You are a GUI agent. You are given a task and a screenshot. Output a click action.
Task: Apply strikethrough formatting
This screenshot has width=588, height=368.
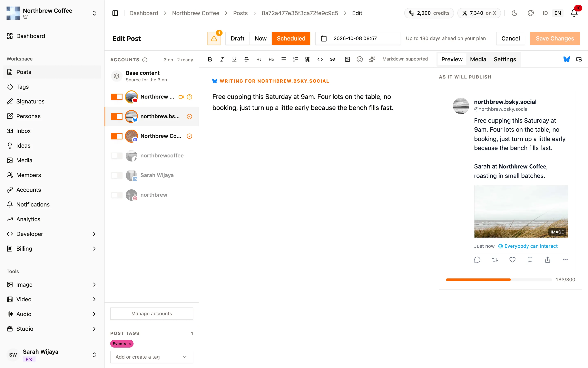[x=247, y=59]
